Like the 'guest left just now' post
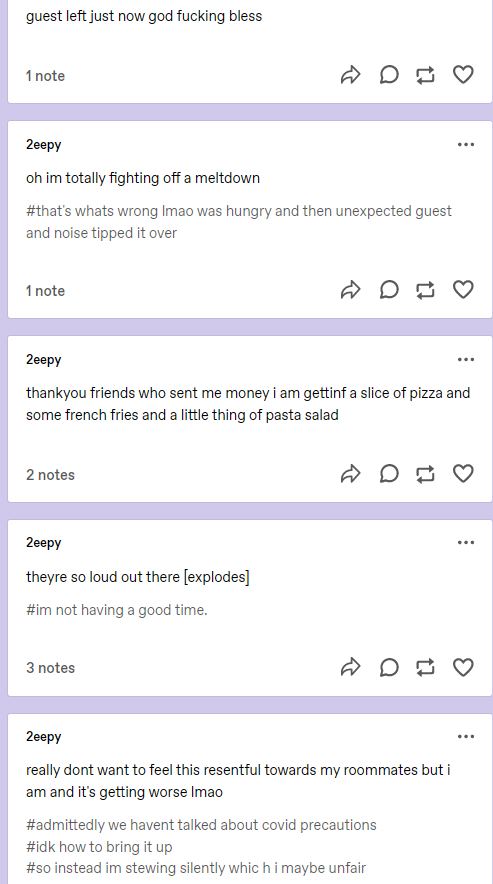 [x=463, y=74]
